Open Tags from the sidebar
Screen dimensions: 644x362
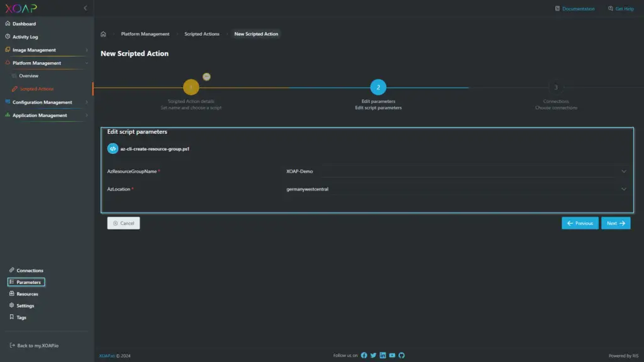(x=21, y=317)
